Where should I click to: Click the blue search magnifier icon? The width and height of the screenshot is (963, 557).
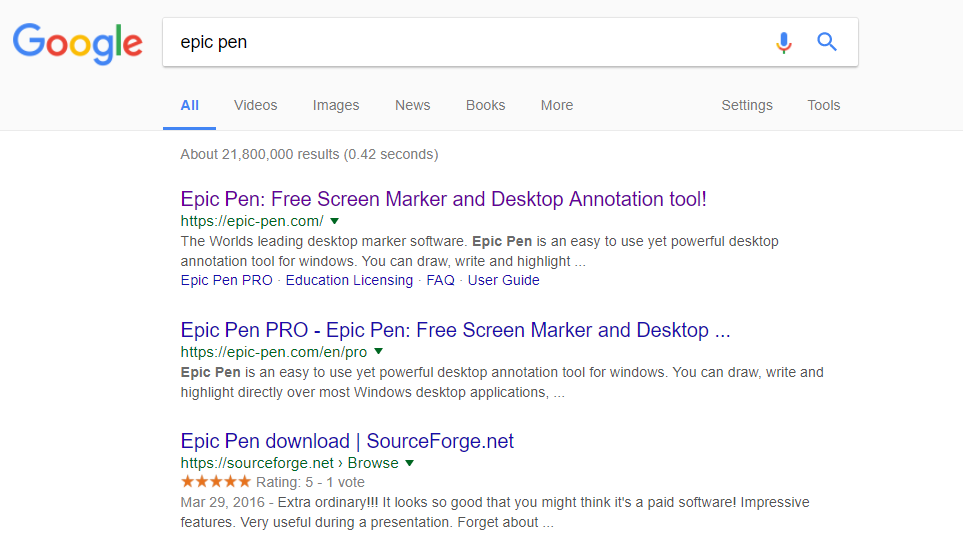pyautogui.click(x=827, y=42)
